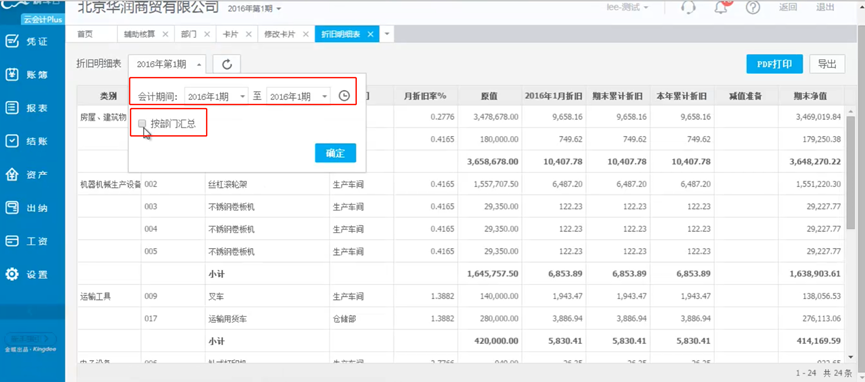Switch to the 修改卡片 tab
Image resolution: width=865 pixels, height=382 pixels.
pyautogui.click(x=280, y=34)
